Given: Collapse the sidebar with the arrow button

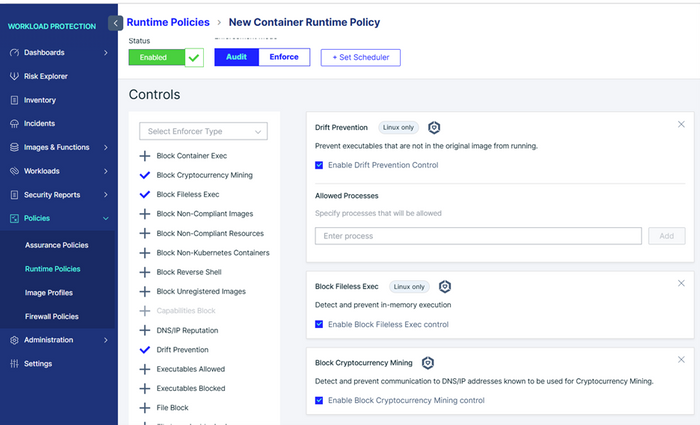Looking at the screenshot, I should (115, 23).
